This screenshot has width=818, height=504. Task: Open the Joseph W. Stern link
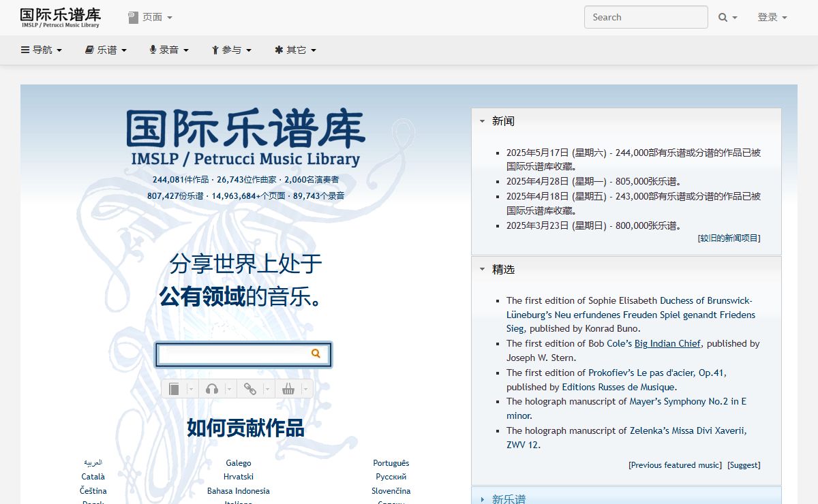click(x=540, y=358)
